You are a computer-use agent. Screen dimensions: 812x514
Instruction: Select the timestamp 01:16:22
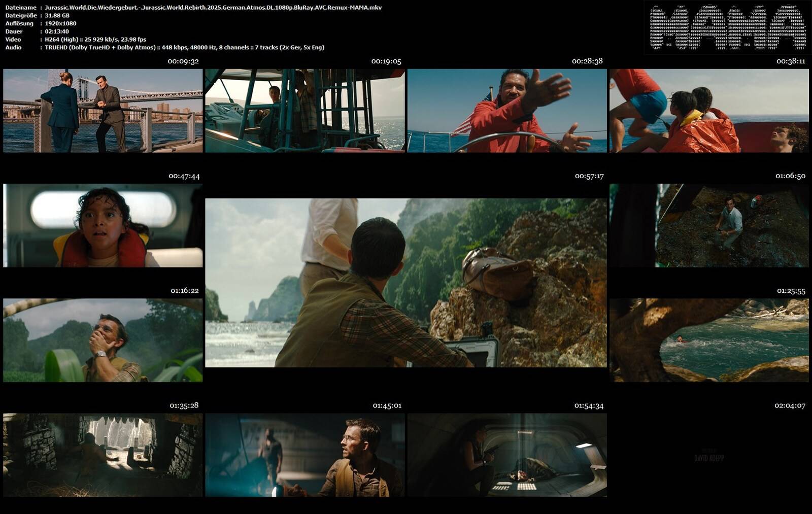coord(185,291)
